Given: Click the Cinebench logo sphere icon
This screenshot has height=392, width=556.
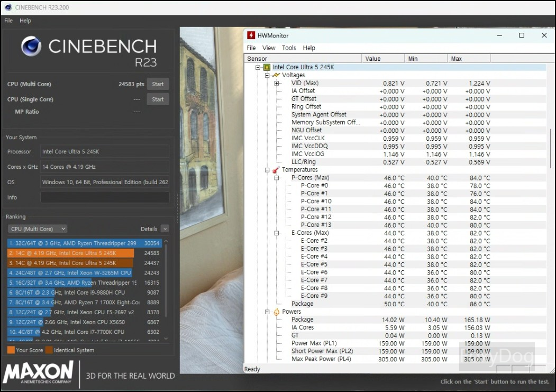Looking at the screenshot, I should pos(31,46).
